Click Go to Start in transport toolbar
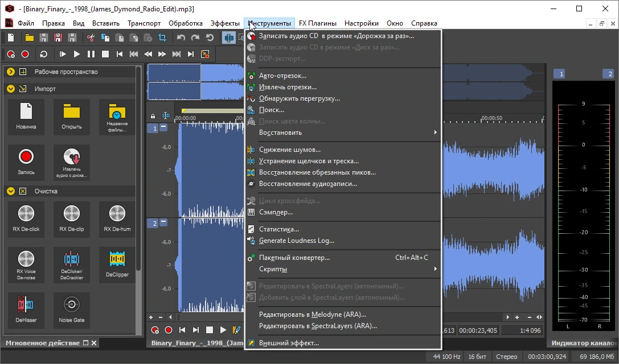Screen dimensions: 619x364 pyautogui.click(x=119, y=54)
